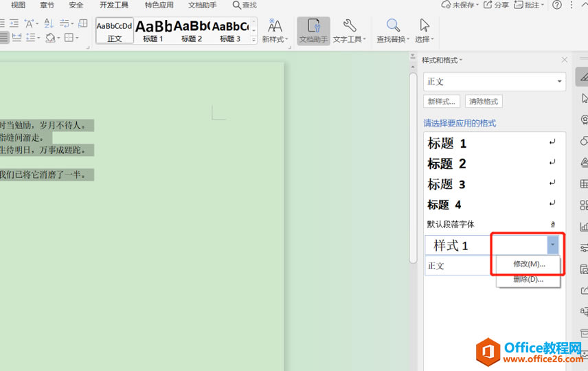Screen dimensions: 588x371
Task: Open the 章节 menu tab
Action: pyautogui.click(x=47, y=5)
